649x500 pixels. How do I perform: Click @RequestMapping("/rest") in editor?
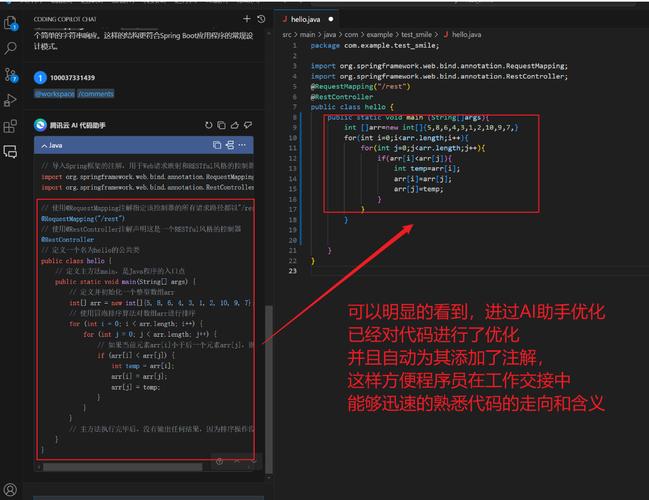point(361,87)
